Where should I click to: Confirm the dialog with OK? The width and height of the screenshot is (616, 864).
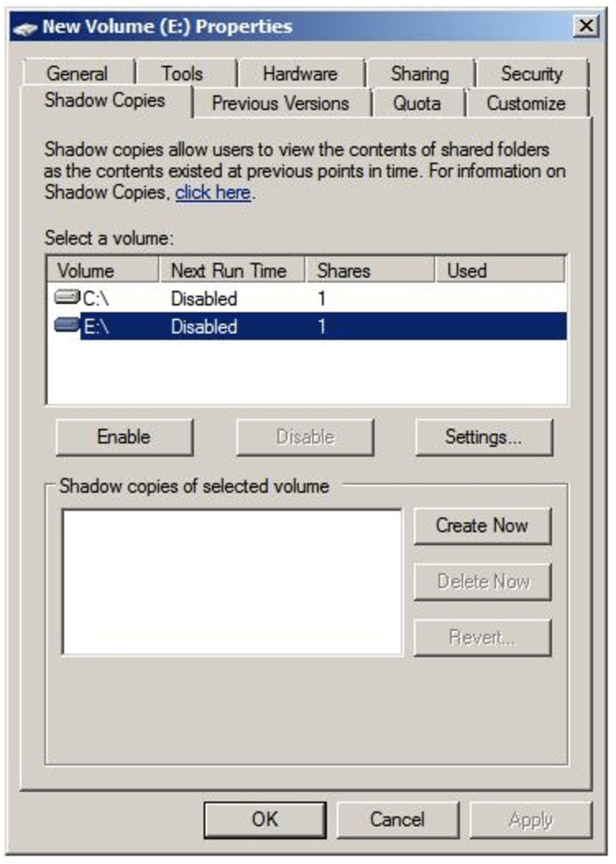tap(265, 819)
